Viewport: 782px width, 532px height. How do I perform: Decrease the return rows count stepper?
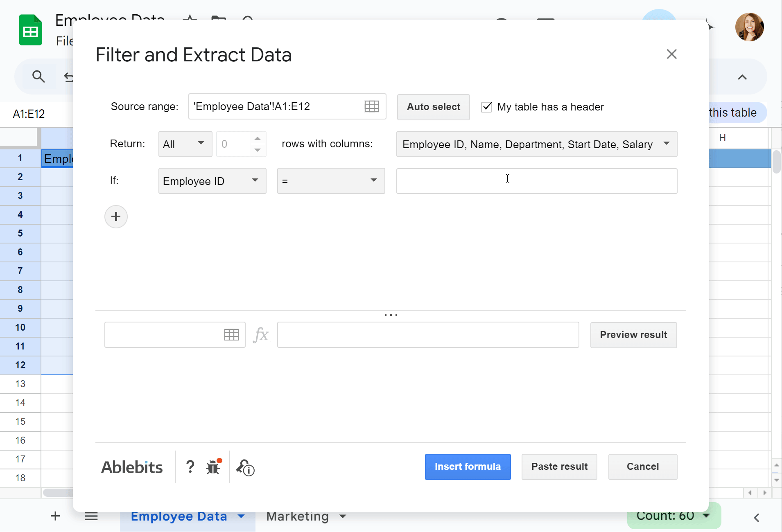(258, 150)
